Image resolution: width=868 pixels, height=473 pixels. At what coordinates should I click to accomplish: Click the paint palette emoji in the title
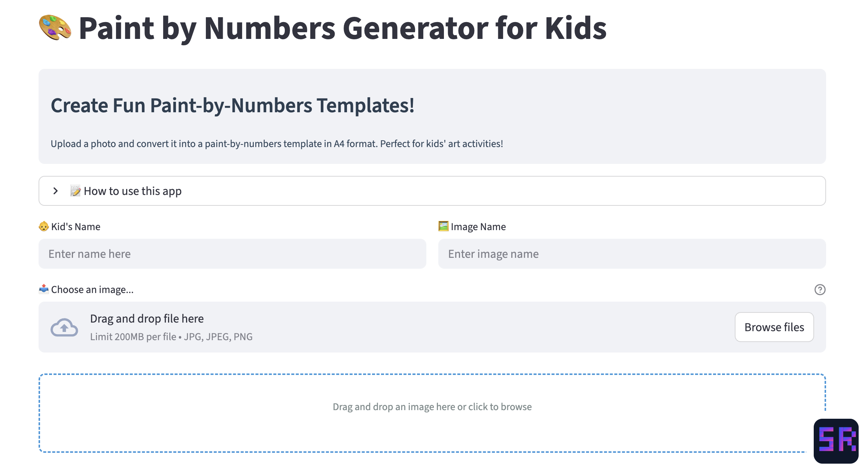click(x=55, y=27)
